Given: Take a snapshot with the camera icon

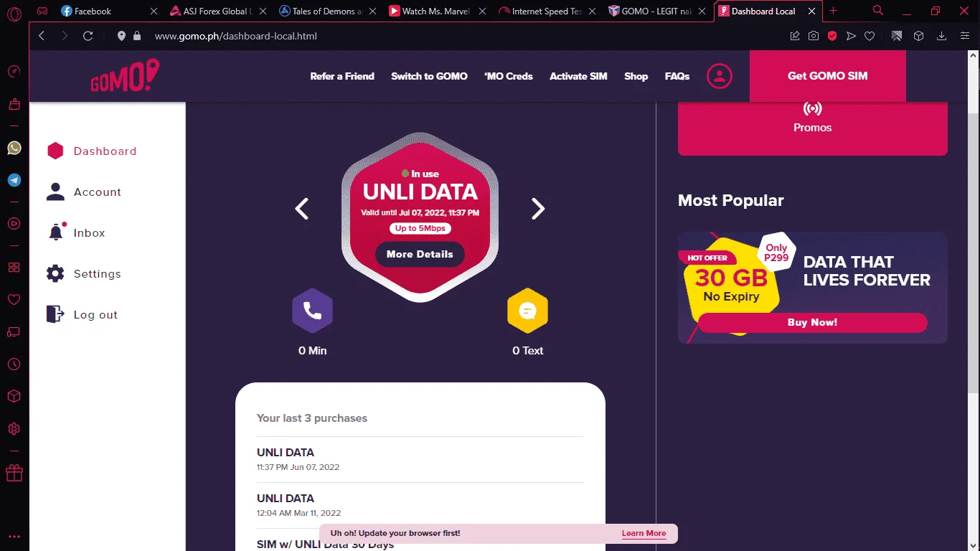Looking at the screenshot, I should [814, 36].
